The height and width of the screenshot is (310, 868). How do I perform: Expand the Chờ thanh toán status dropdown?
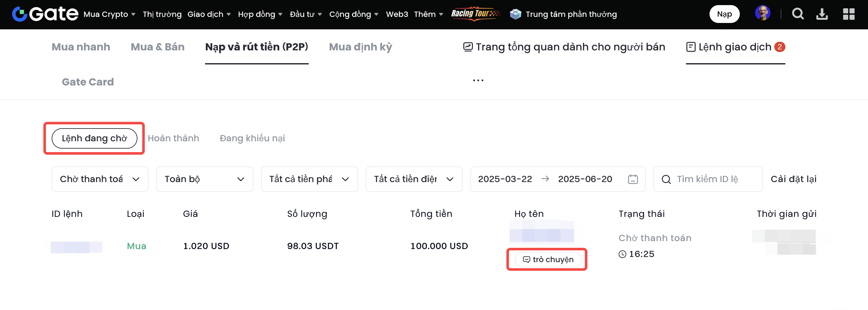tap(100, 179)
